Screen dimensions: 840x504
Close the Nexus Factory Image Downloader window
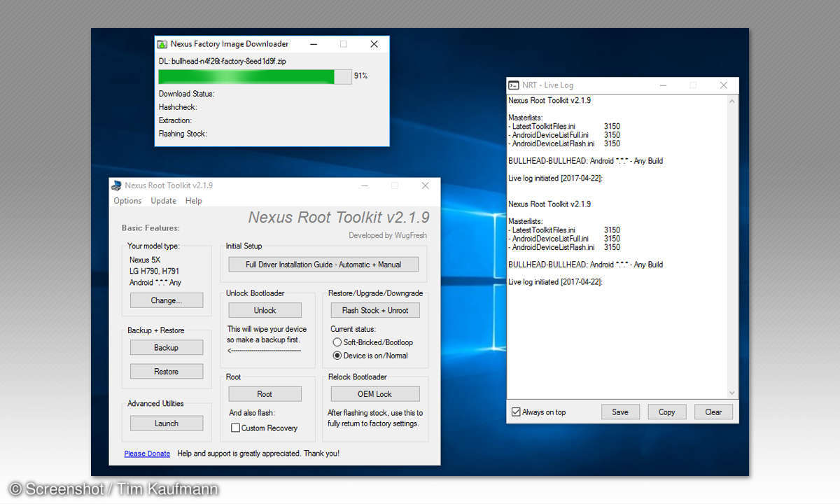click(x=374, y=44)
